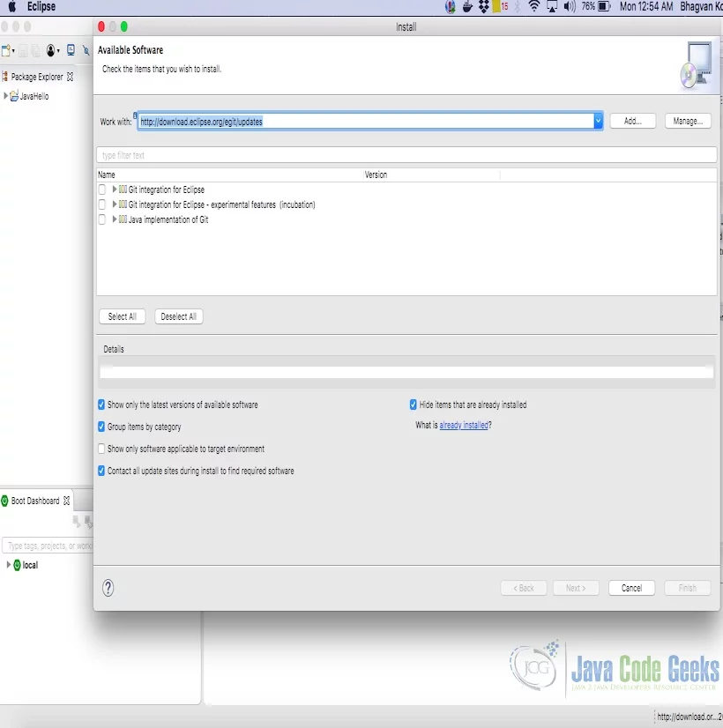723x728 pixels.
Task: Open the Work with URL dropdown
Action: point(598,121)
